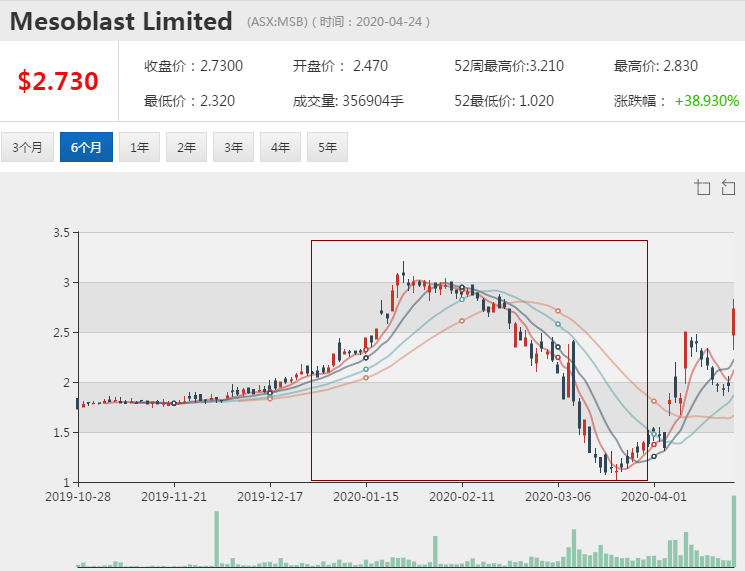
Task: Click the 成交量: 356904手 value
Action: pos(348,101)
